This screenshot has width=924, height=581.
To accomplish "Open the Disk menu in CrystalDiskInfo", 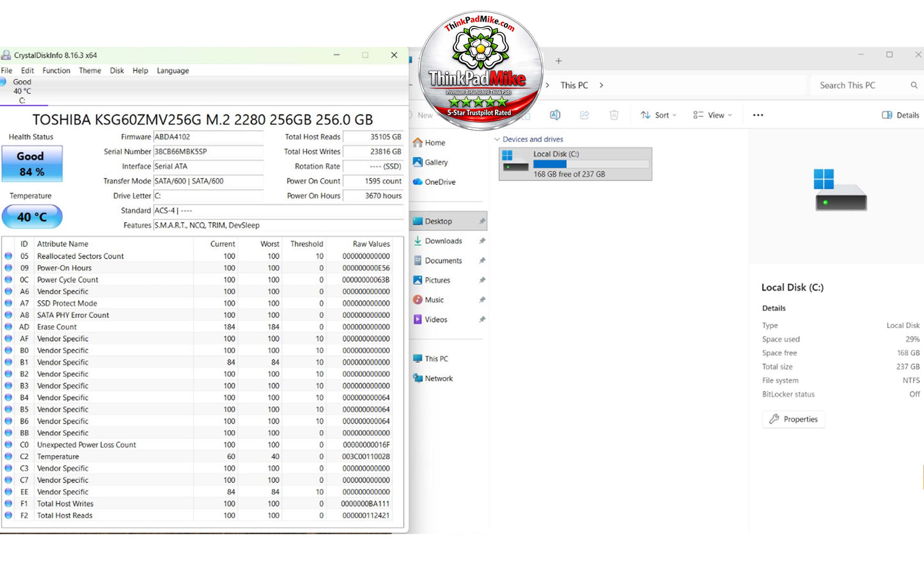I will pyautogui.click(x=117, y=70).
